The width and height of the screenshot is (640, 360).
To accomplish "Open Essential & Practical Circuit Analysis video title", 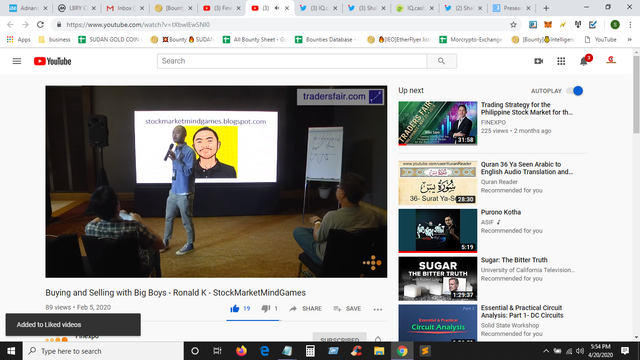I will 522,311.
